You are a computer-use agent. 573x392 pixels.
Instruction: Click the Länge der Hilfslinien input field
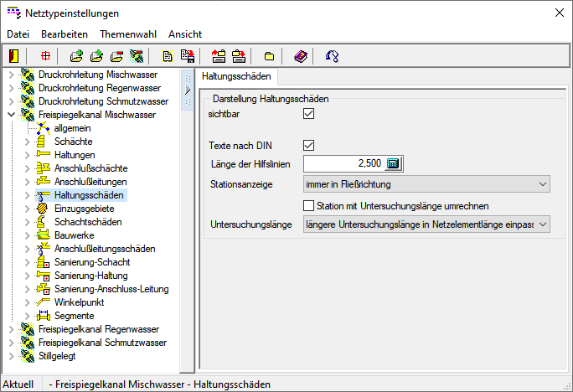(x=343, y=163)
